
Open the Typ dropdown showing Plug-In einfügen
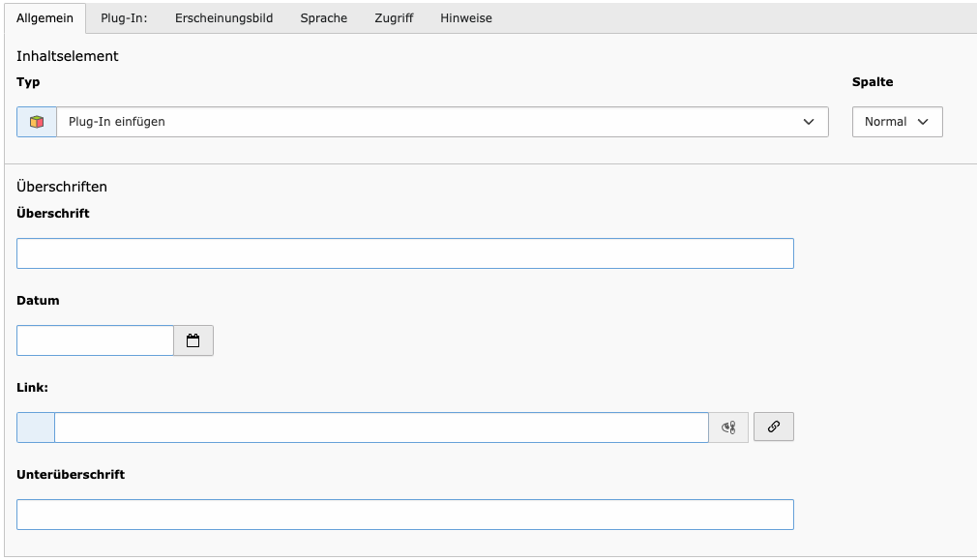(x=442, y=122)
